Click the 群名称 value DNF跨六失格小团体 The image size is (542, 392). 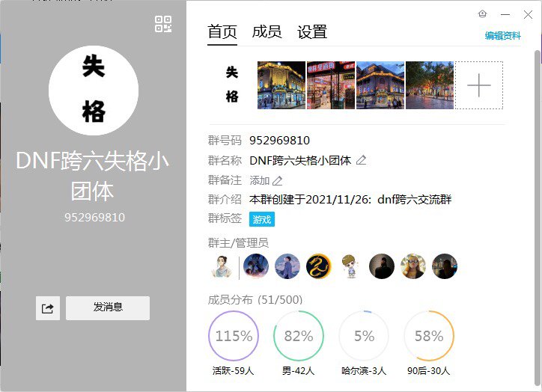pos(300,161)
